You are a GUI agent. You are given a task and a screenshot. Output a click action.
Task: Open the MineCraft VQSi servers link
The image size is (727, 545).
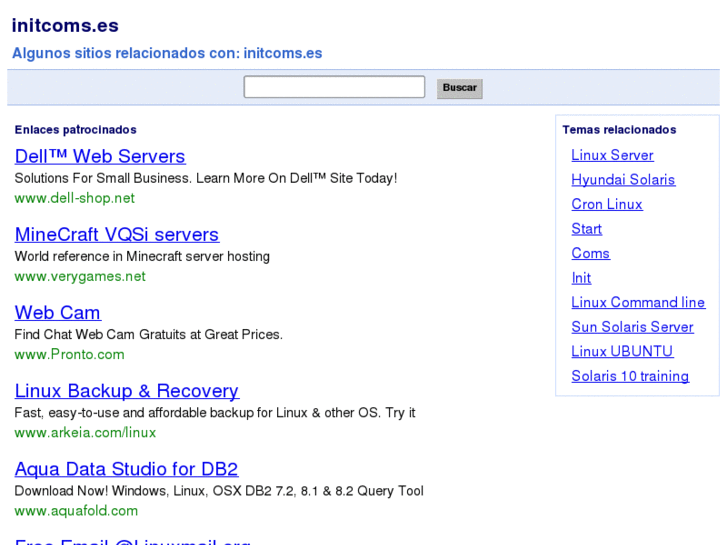pyautogui.click(x=117, y=234)
